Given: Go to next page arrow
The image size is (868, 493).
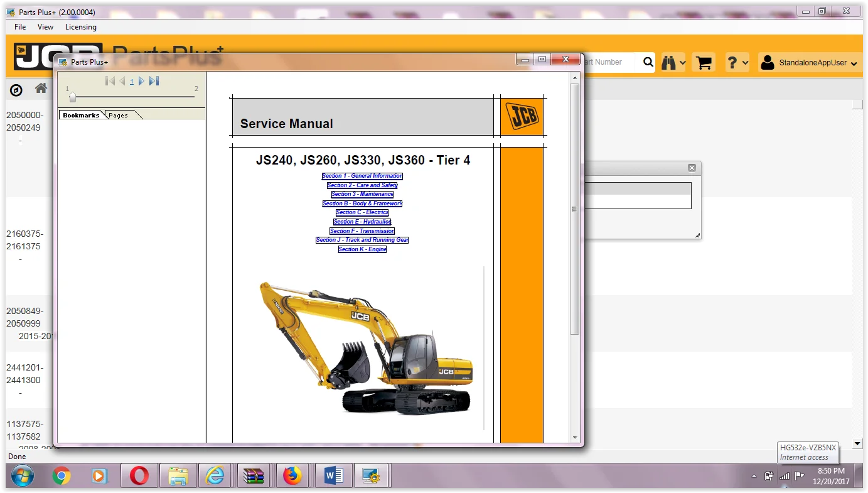Looking at the screenshot, I should (x=142, y=81).
